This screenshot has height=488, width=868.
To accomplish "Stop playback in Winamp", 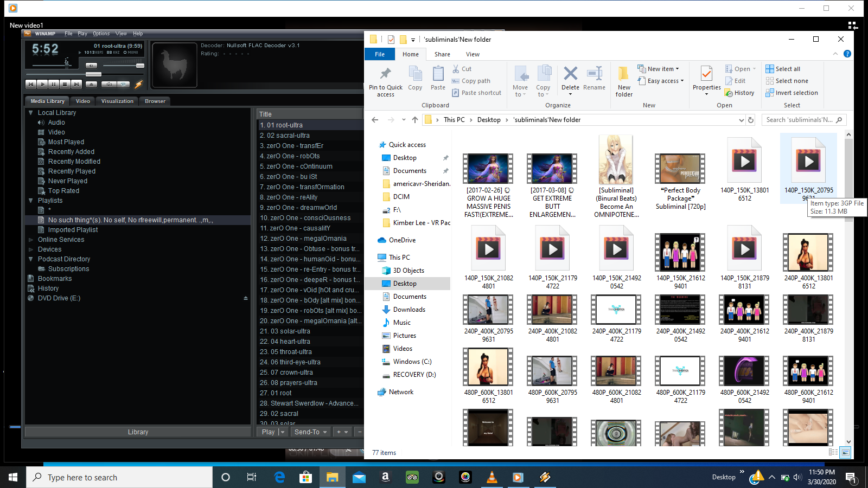I will point(65,84).
